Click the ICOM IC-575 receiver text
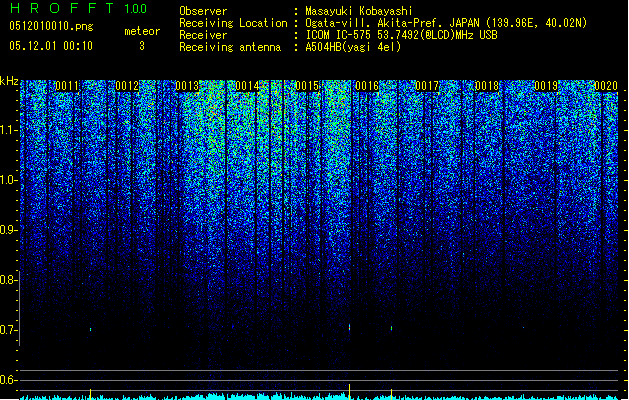 [401, 35]
